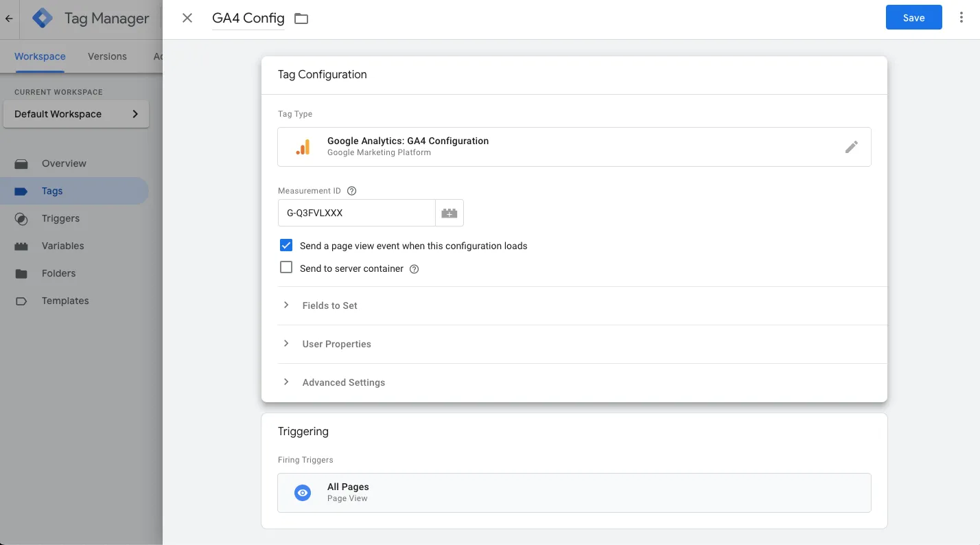Uncheck the page view event checkbox
The height and width of the screenshot is (545, 980).
286,244
